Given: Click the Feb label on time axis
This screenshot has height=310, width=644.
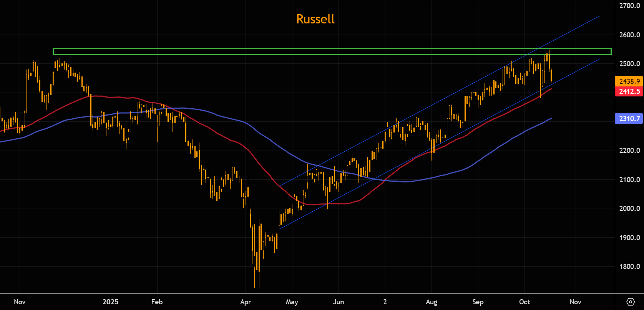Looking at the screenshot, I should tap(157, 302).
